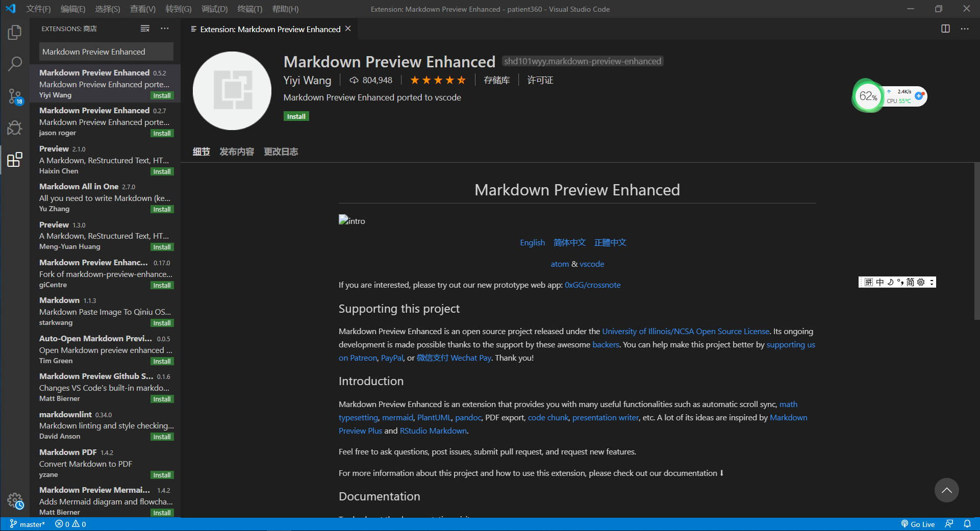Click the five-star rating
Image resolution: width=980 pixels, height=531 pixels.
click(438, 80)
